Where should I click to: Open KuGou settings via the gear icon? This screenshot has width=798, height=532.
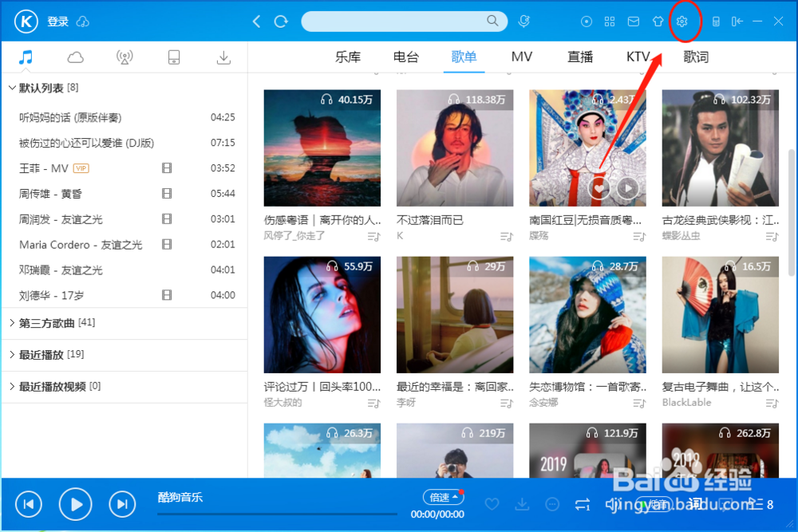684,22
